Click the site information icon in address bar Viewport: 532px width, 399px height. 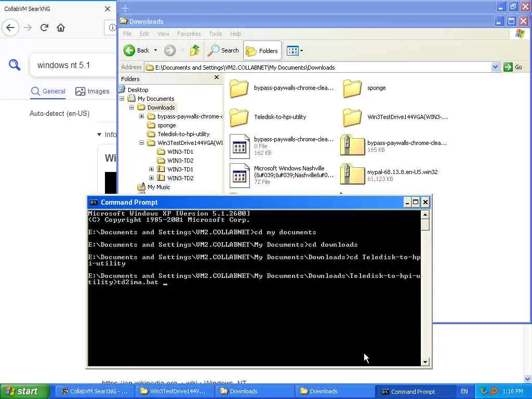click(x=112, y=28)
